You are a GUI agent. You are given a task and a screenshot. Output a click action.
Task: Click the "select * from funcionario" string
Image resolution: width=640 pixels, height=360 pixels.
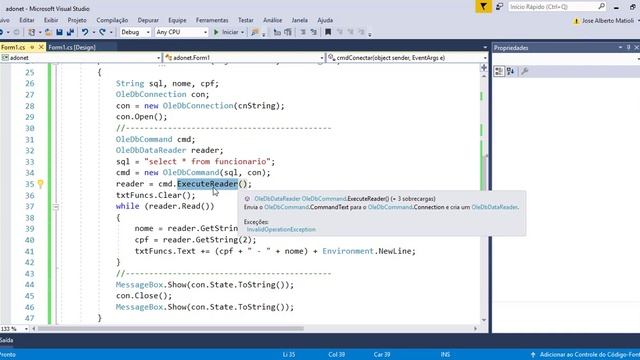click(207, 162)
